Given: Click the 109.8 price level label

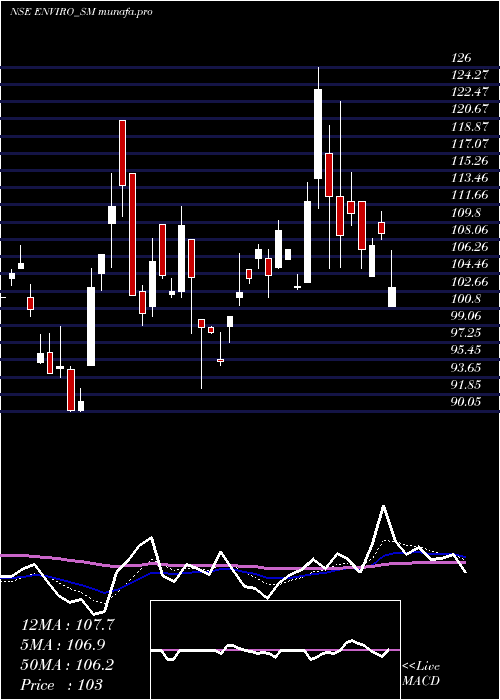Looking at the screenshot, I should pos(467,212).
